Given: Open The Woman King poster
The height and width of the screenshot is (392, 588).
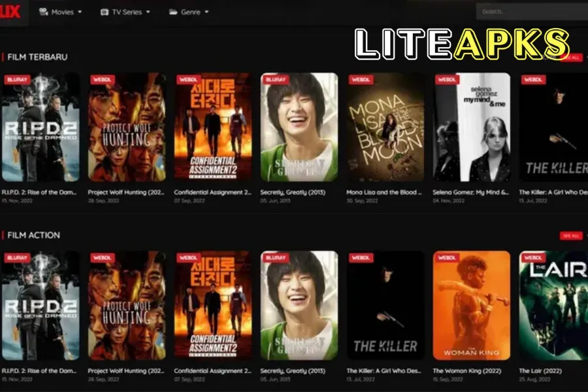Looking at the screenshot, I should pos(472,306).
